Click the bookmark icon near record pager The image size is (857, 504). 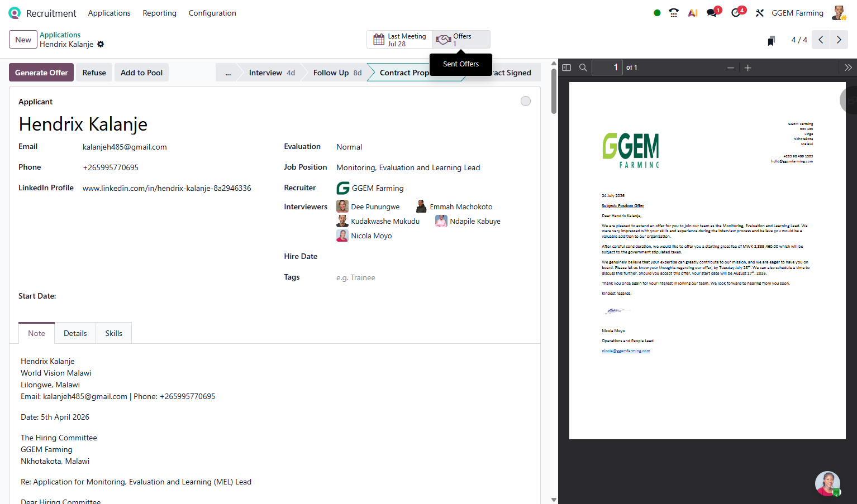pyautogui.click(x=772, y=40)
